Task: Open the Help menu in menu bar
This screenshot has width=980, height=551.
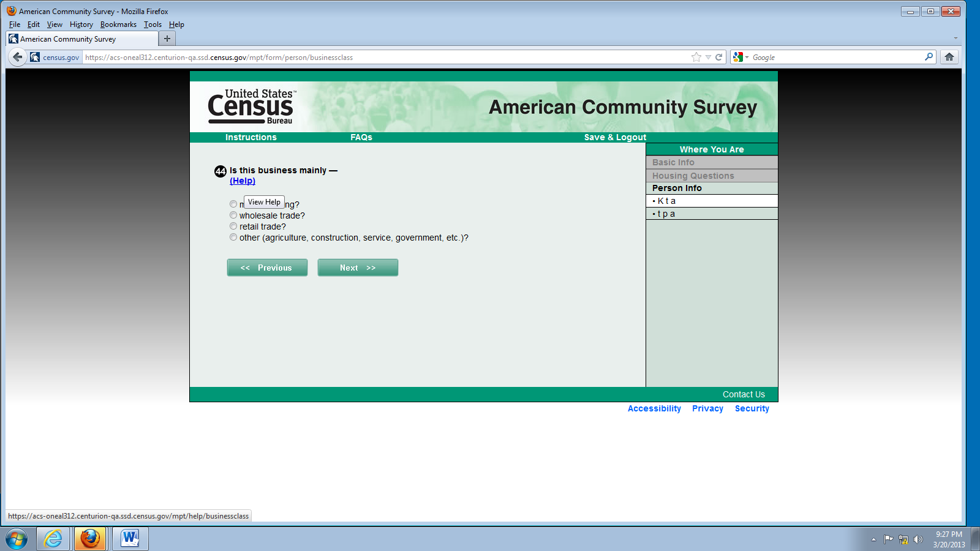Action: 176,24
